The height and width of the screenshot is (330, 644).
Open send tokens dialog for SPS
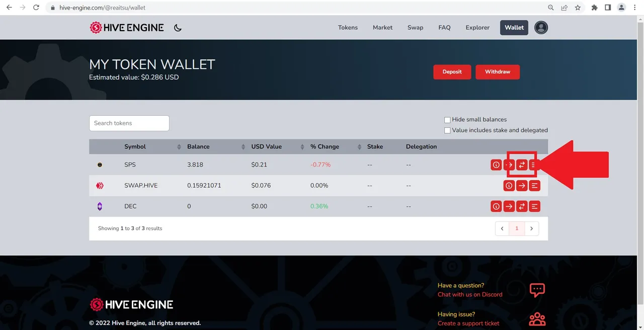tap(509, 164)
